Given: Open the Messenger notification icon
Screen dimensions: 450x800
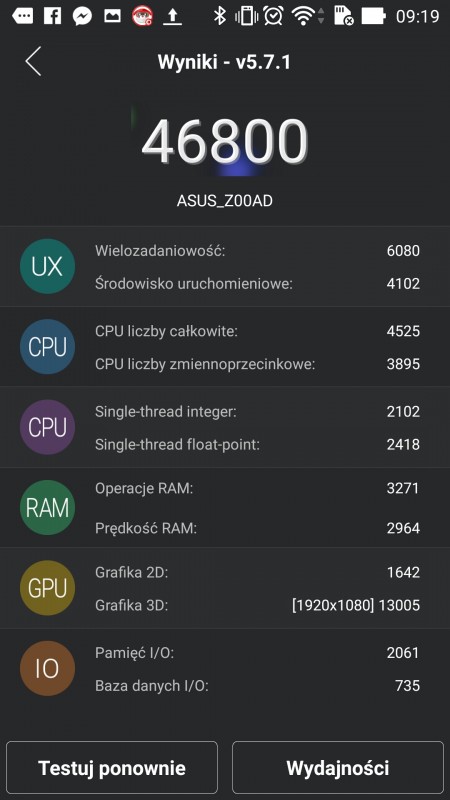Looking at the screenshot, I should (x=82, y=16).
